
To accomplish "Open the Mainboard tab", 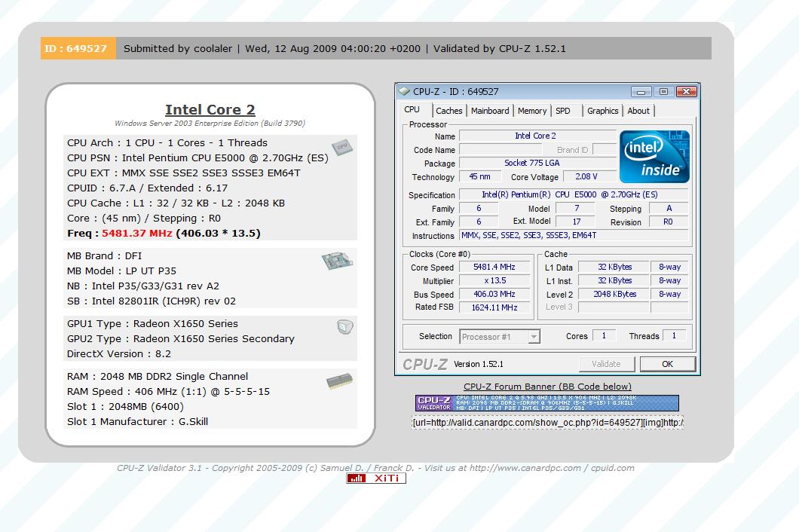I will pyautogui.click(x=490, y=111).
